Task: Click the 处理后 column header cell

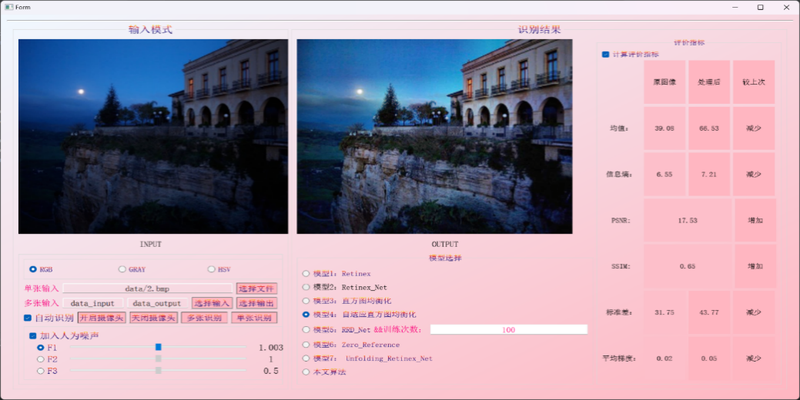Action: pyautogui.click(x=709, y=82)
